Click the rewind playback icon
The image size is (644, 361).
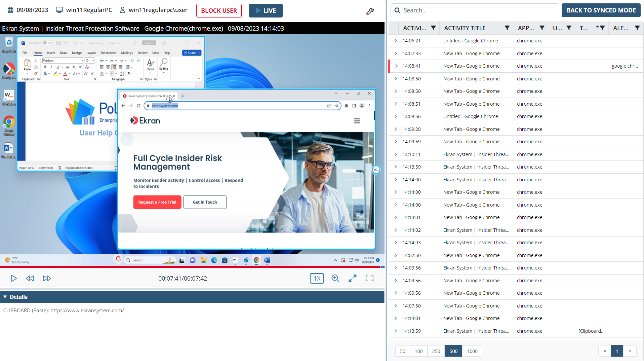tap(30, 278)
